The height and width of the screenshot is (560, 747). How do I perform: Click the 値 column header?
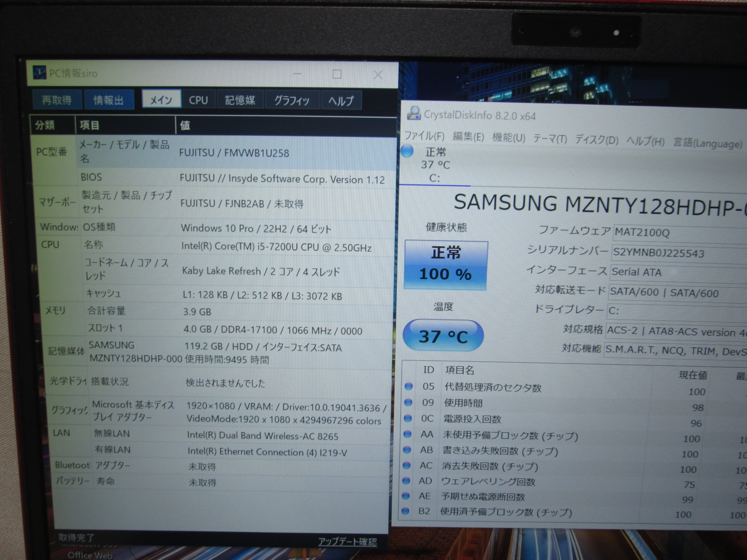point(286,126)
